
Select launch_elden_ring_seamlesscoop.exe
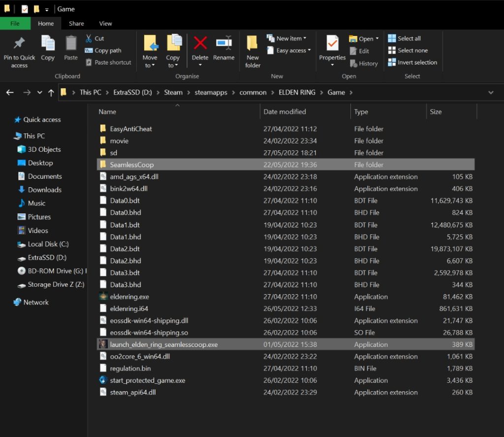285,344
